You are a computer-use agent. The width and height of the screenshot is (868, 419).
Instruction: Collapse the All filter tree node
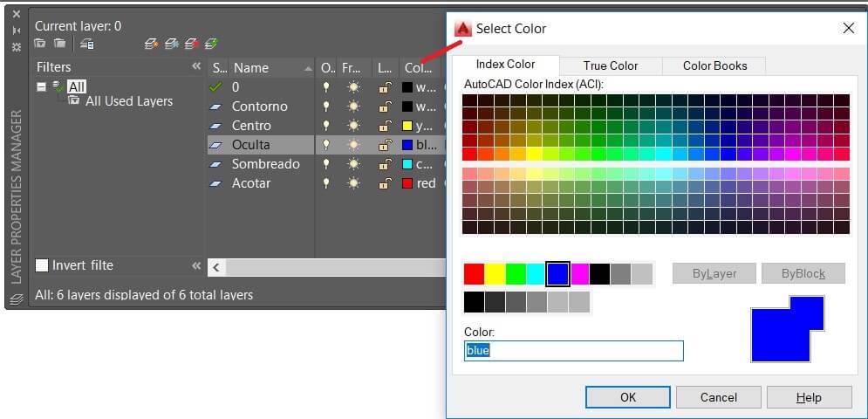click(42, 87)
